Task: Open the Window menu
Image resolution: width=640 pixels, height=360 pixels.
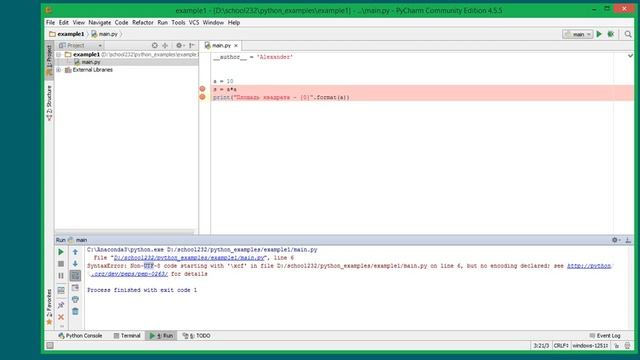Action: click(213, 22)
